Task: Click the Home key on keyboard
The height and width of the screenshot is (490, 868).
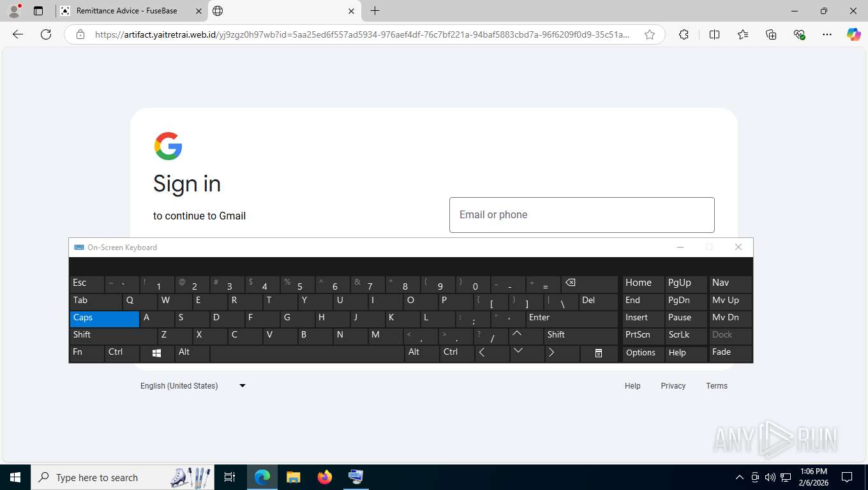Action: pos(643,284)
